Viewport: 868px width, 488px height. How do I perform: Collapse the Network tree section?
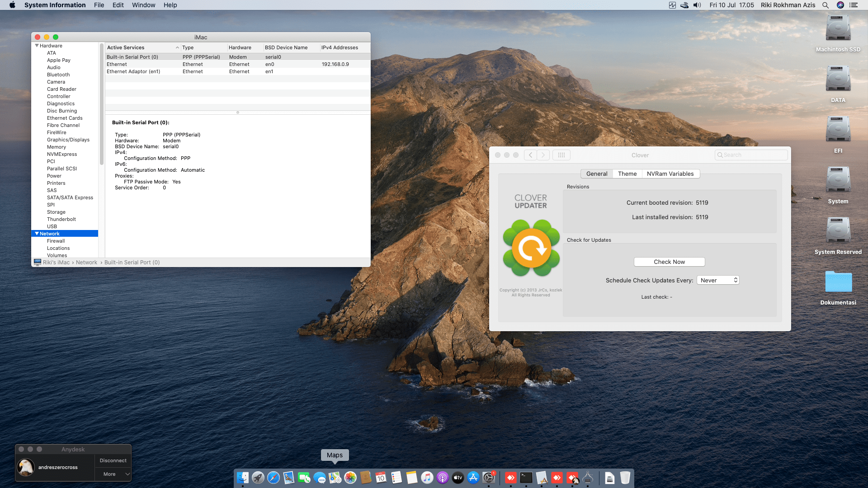(x=37, y=234)
